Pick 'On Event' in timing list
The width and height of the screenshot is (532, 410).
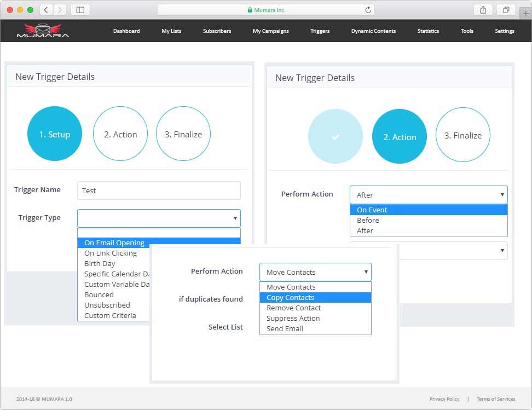[372, 210]
